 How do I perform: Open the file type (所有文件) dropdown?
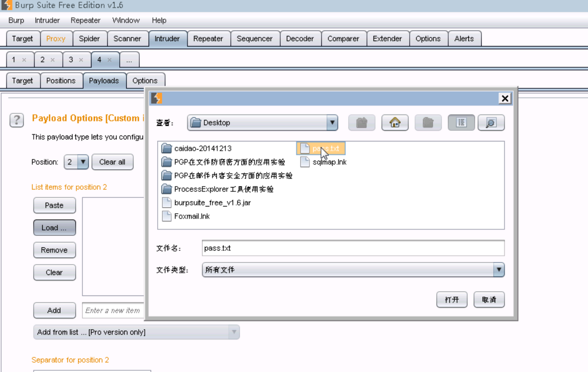pos(499,270)
